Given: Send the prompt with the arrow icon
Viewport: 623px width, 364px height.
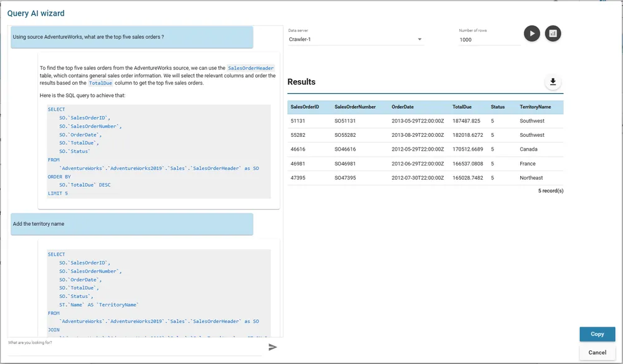Looking at the screenshot, I should 272,347.
